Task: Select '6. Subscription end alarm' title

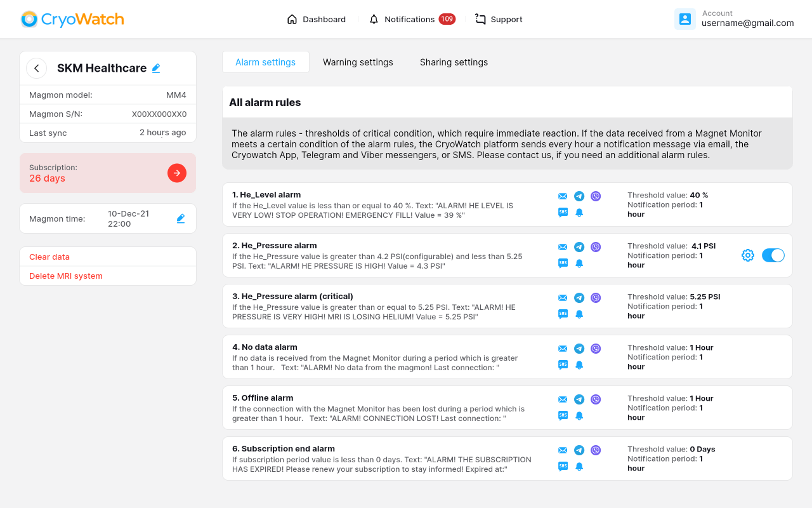Action: point(284,449)
